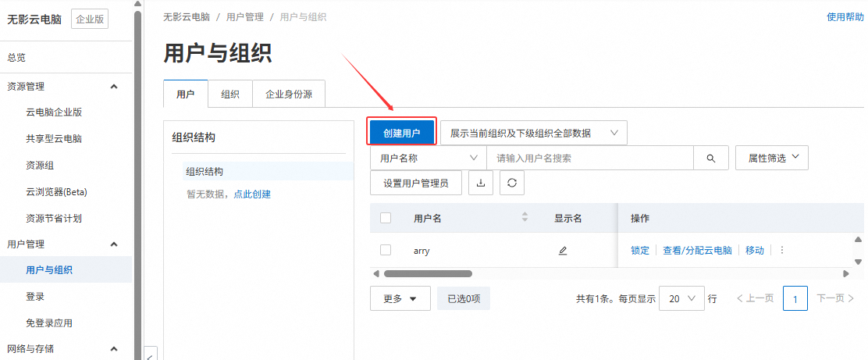Check the box for user arry
Screen dimensions: 868x360
click(x=386, y=251)
